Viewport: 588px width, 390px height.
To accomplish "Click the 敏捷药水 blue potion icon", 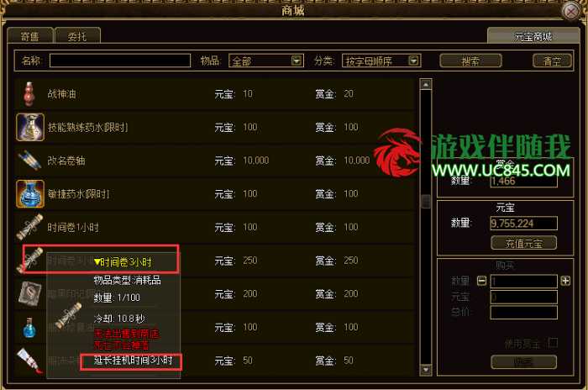I will pyautogui.click(x=30, y=193).
